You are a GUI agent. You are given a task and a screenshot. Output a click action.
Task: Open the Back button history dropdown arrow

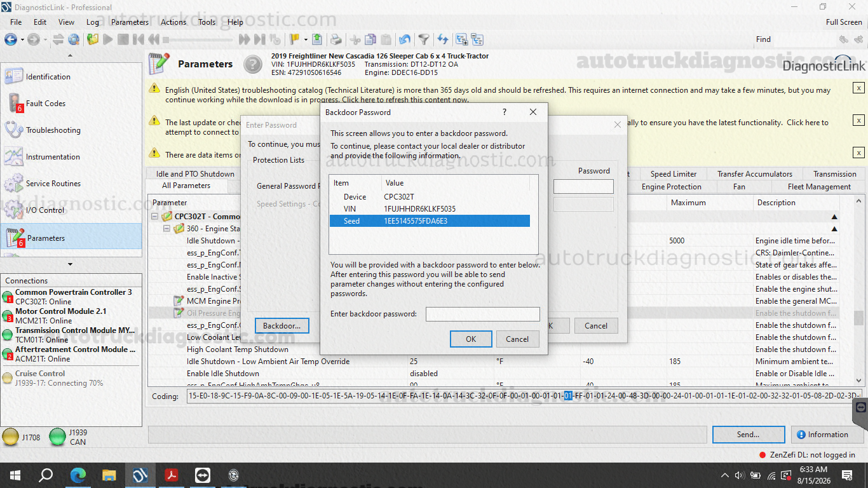click(22, 39)
